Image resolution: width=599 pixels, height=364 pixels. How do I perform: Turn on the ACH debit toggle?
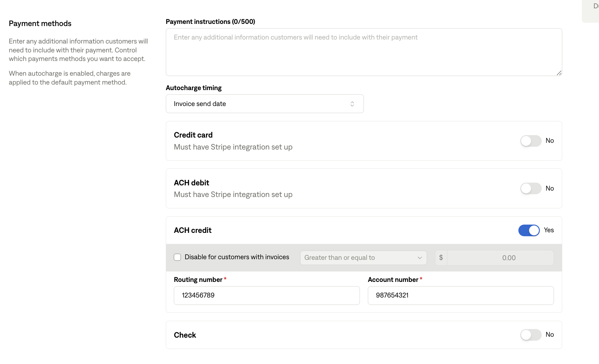click(531, 188)
